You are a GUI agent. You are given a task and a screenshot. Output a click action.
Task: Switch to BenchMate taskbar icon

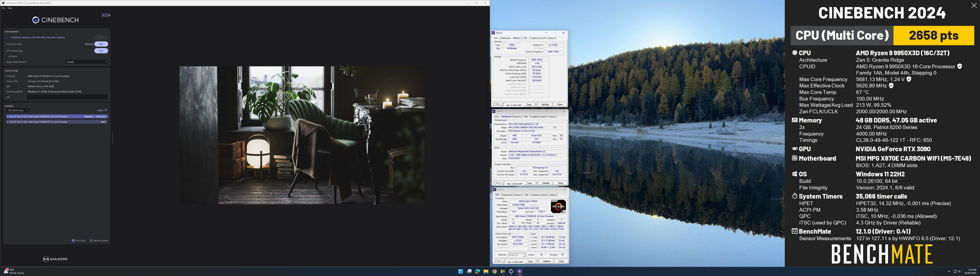pos(503,271)
